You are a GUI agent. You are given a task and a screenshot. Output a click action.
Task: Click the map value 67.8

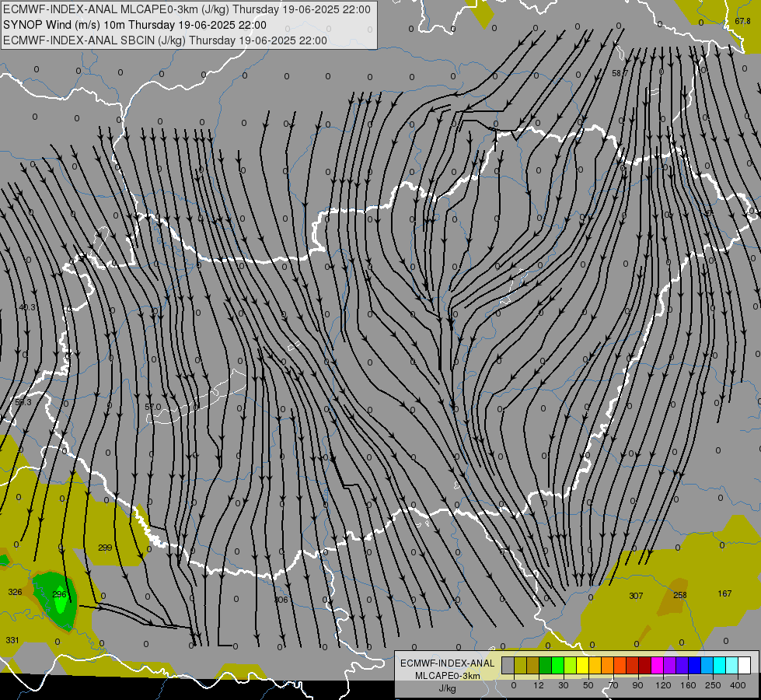[742, 21]
